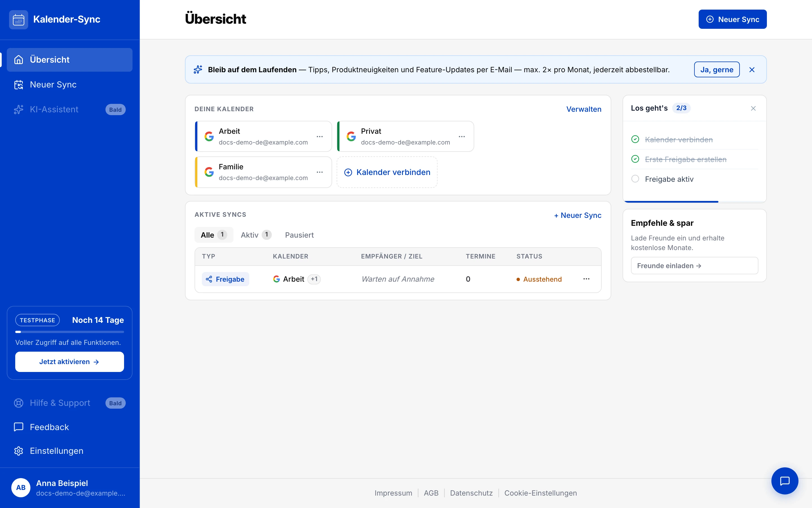Select the Pausiert syncs tab
812x508 pixels.
coord(299,235)
